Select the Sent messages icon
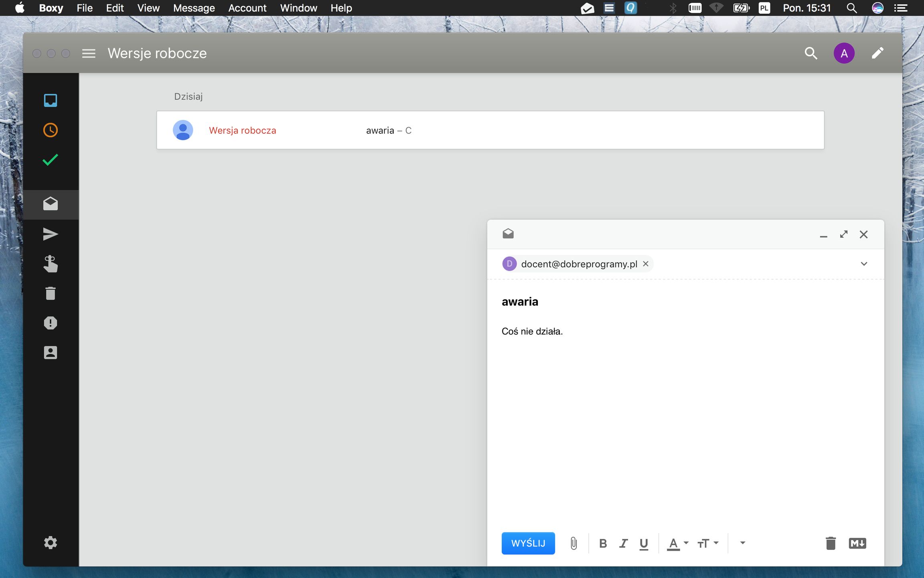924x578 pixels. (x=51, y=234)
